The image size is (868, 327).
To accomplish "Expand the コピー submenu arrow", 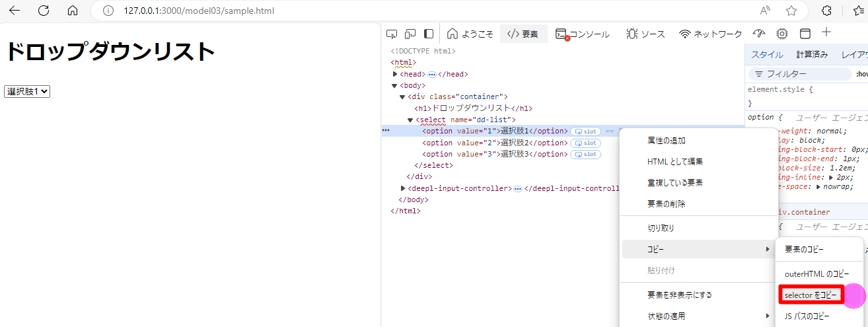I will (x=768, y=249).
